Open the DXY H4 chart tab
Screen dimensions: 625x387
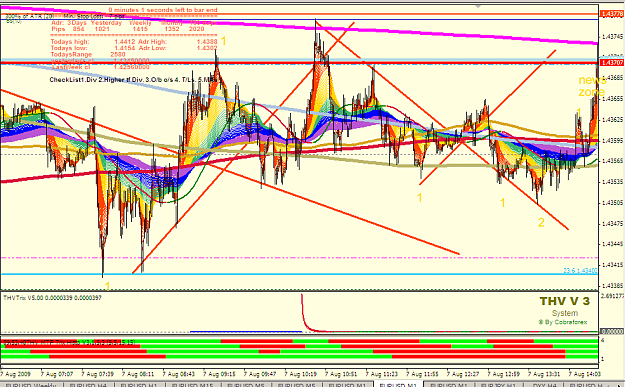(x=544, y=385)
